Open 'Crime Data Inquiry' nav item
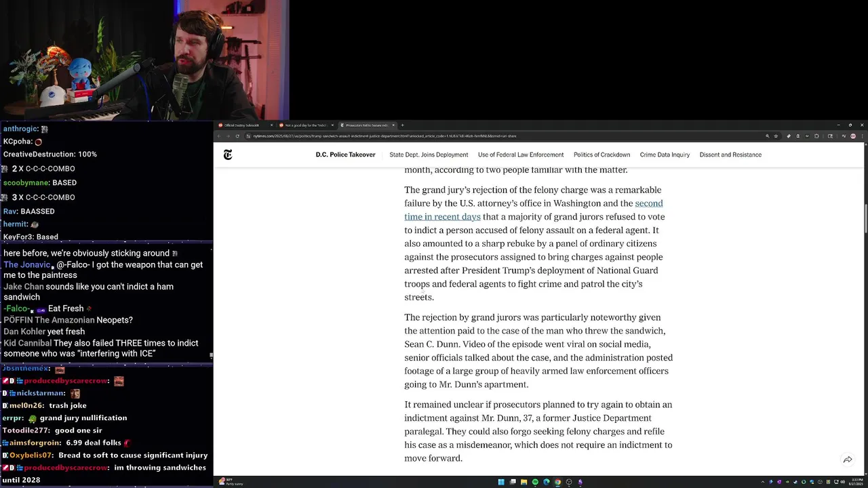 point(665,155)
